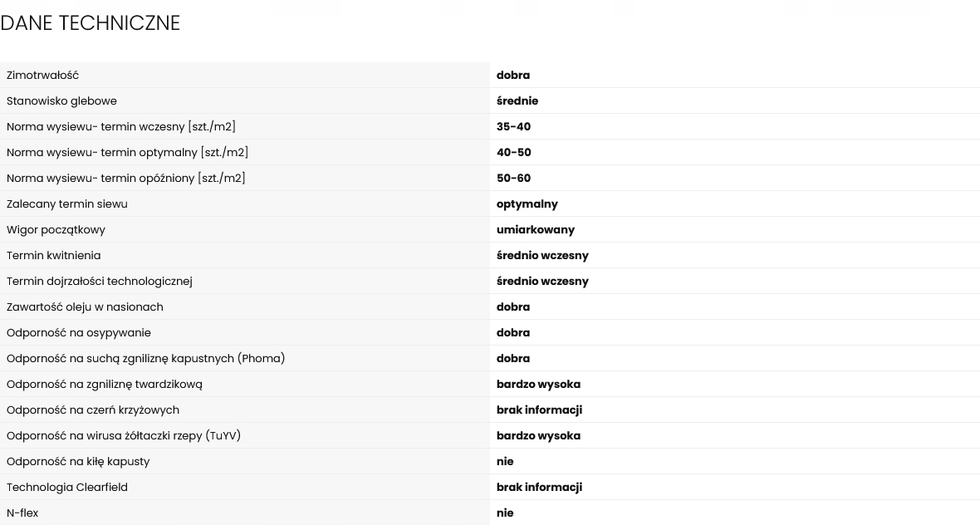This screenshot has height=525, width=980.
Task: Click the DANE TECHNICZNE heading
Action: tap(90, 23)
